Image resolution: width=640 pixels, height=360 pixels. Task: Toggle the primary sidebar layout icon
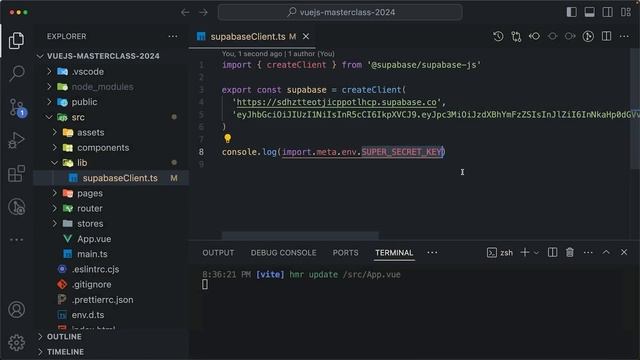click(x=571, y=12)
